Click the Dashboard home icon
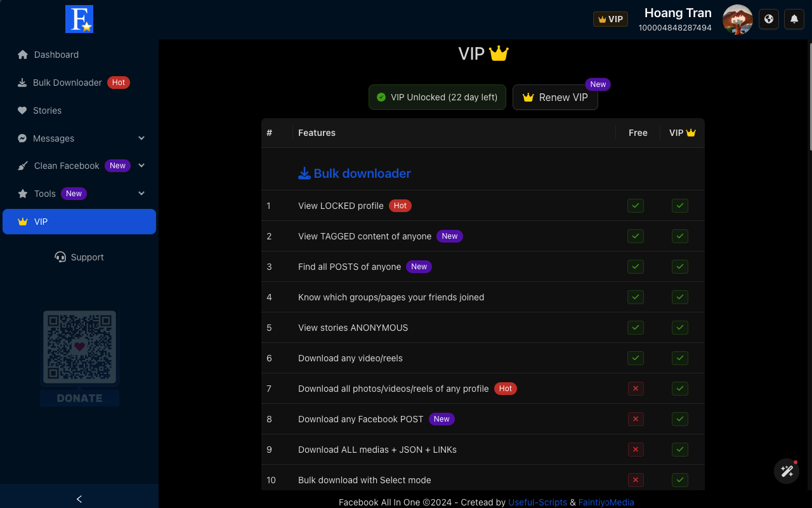The width and height of the screenshot is (812, 508). [x=23, y=55]
